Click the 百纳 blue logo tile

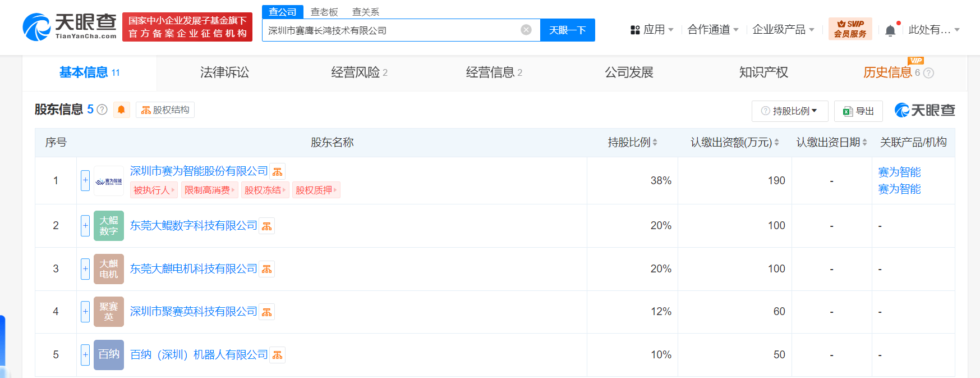pyautogui.click(x=109, y=355)
